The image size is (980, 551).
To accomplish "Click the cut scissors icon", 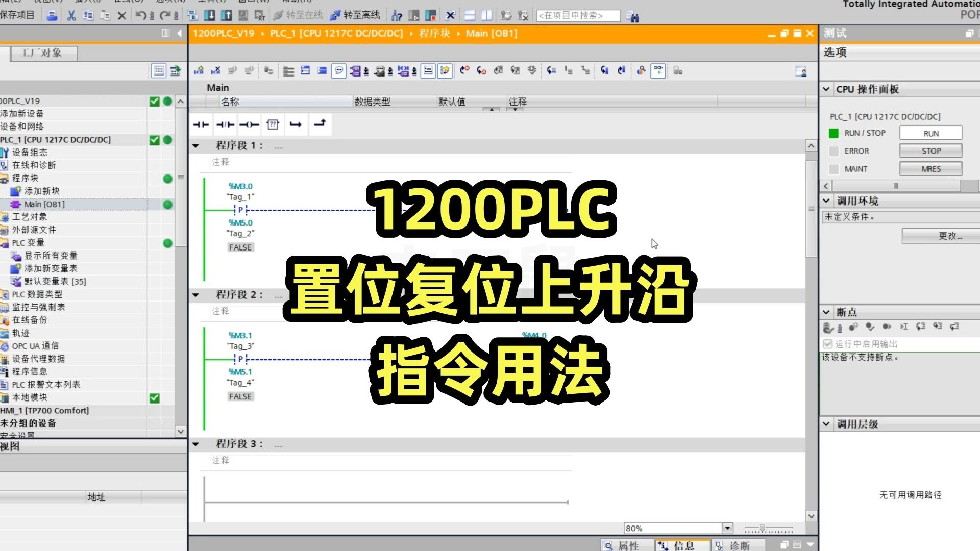I will (71, 16).
